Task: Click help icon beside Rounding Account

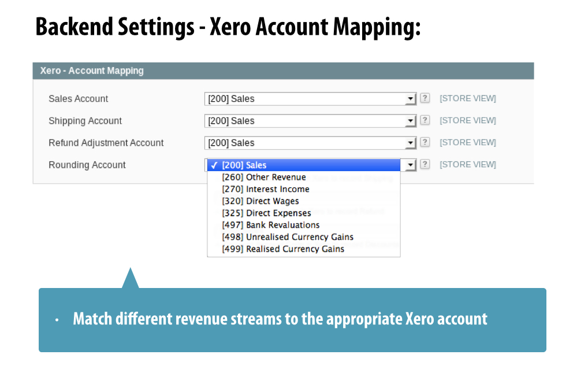Action: click(x=425, y=164)
